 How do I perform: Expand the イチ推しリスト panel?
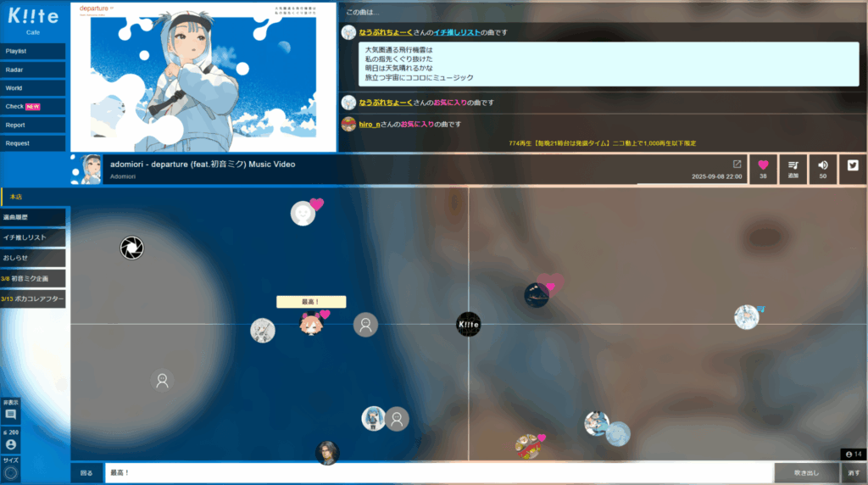coord(33,237)
